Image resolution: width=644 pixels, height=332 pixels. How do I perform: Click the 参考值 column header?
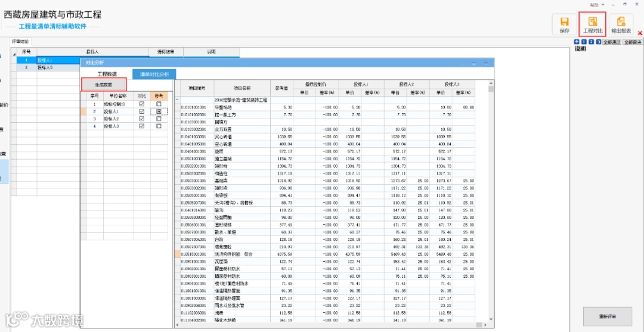pos(281,88)
